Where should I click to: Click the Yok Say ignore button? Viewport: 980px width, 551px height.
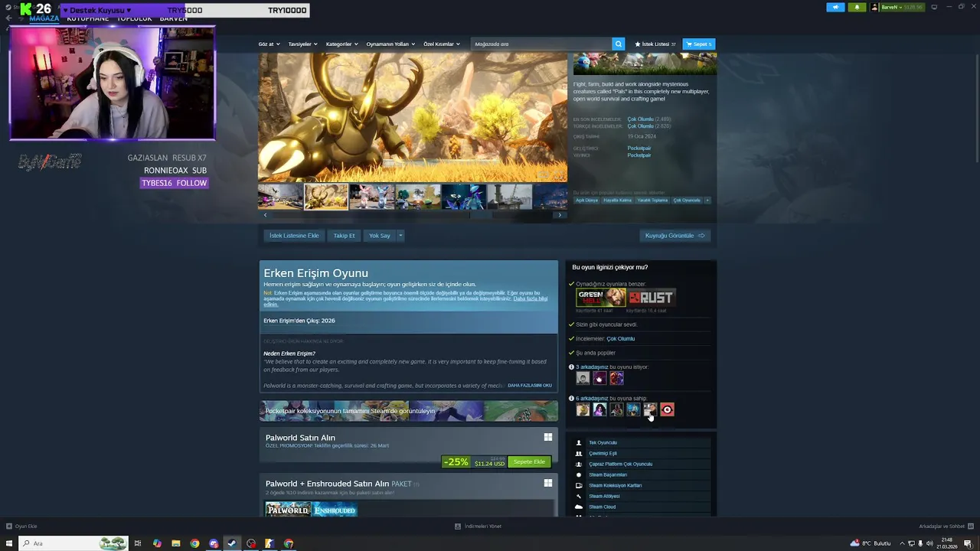pos(380,236)
